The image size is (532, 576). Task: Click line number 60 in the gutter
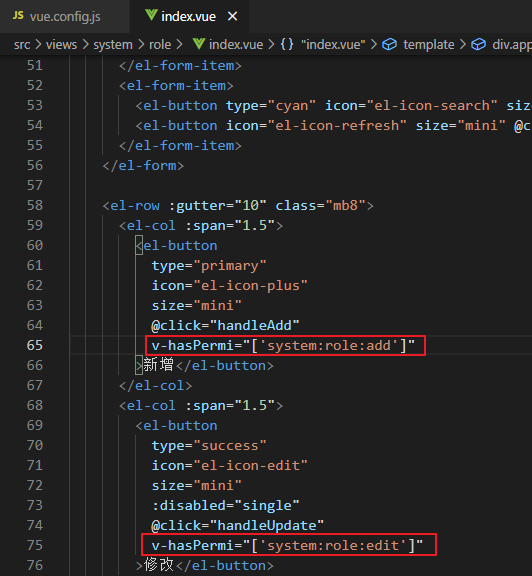pyautogui.click(x=35, y=245)
